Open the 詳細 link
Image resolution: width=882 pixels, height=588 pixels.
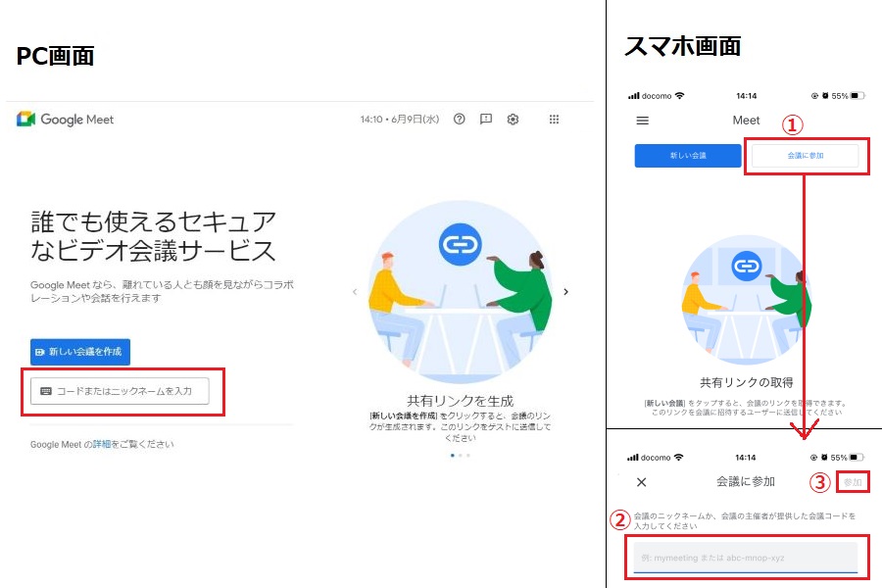pyautogui.click(x=102, y=444)
